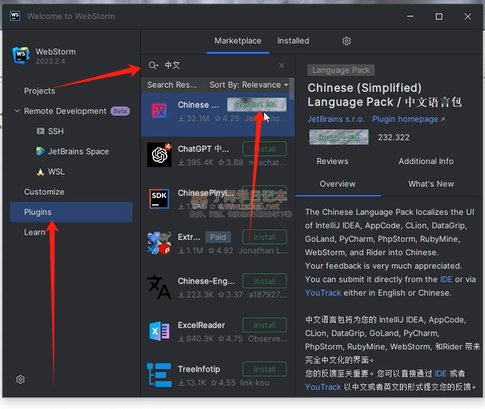Install the ExcelReader plugin
The image size is (485, 409).
265,325
